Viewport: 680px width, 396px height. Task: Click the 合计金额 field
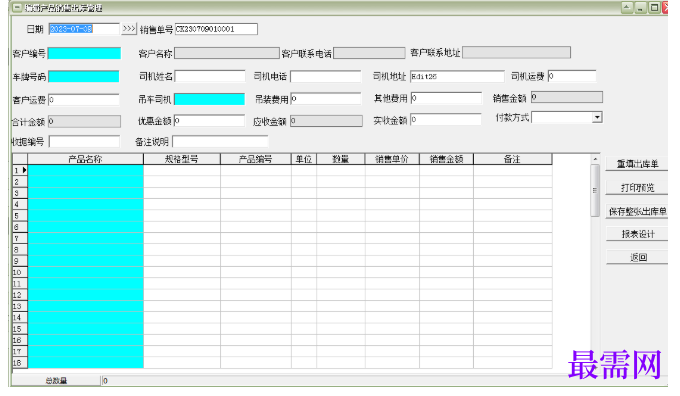[x=84, y=121]
